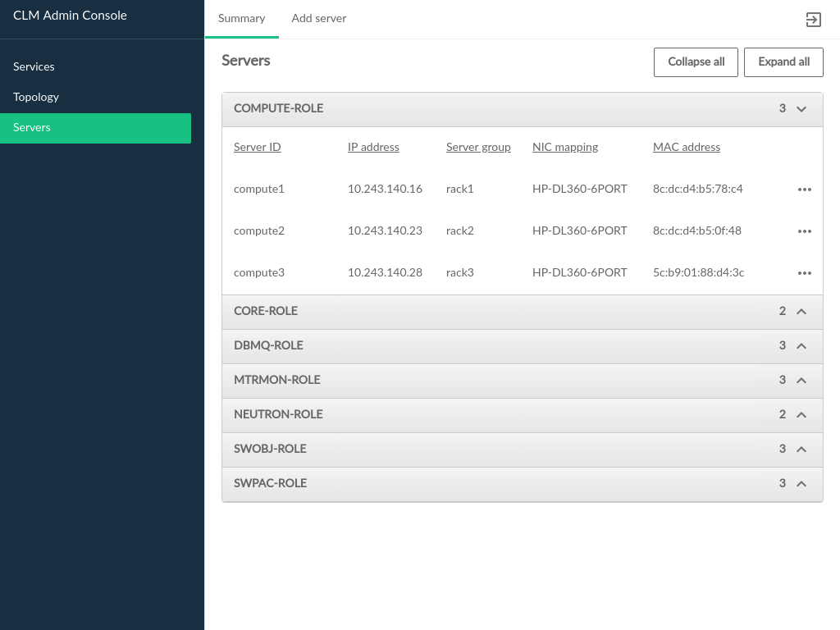The height and width of the screenshot is (630, 840).
Task: Open the three-dot menu for compute2
Action: click(804, 231)
